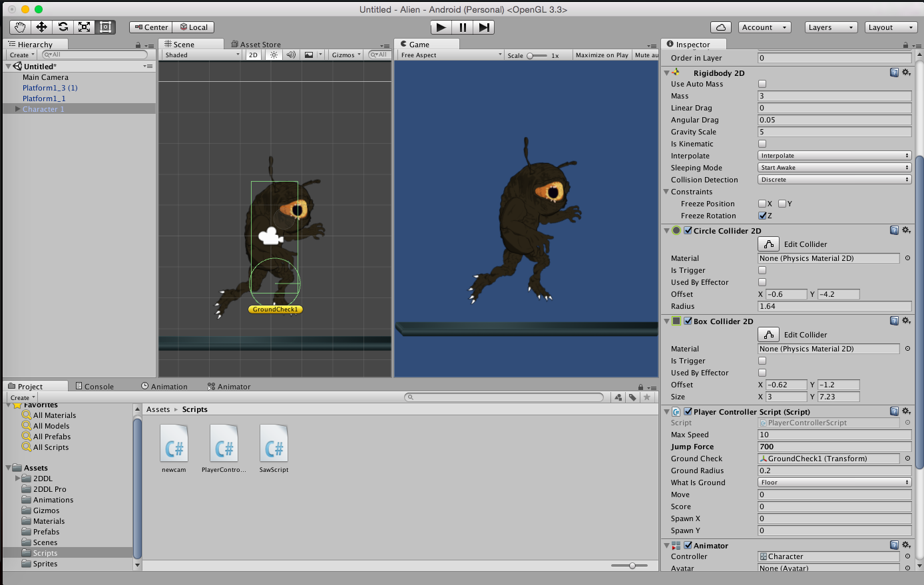Open scene effects image icon
Image resolution: width=924 pixels, height=585 pixels.
[309, 55]
